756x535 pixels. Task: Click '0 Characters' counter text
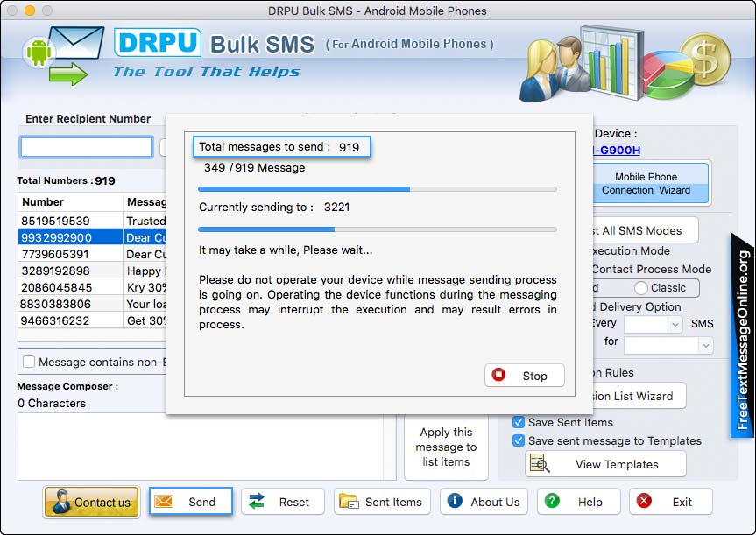52,403
